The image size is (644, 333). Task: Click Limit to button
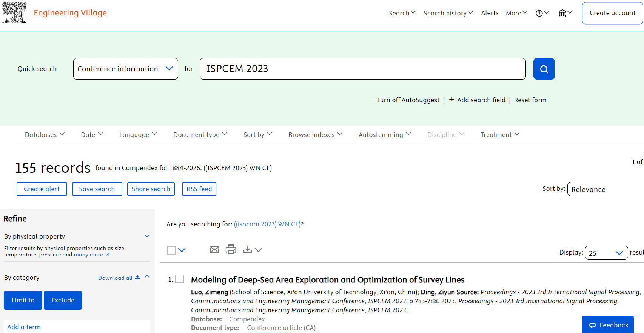[x=23, y=300]
